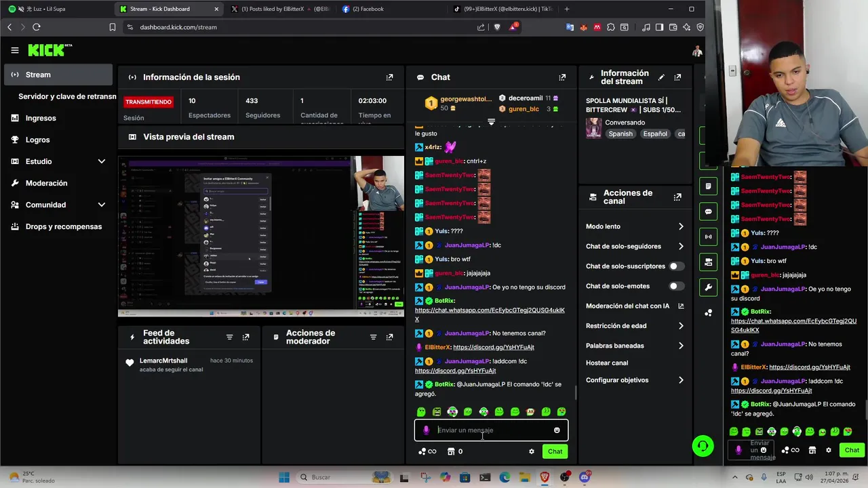Pop out the Acciones de canal panel
868x488 pixels.
pos(677,197)
